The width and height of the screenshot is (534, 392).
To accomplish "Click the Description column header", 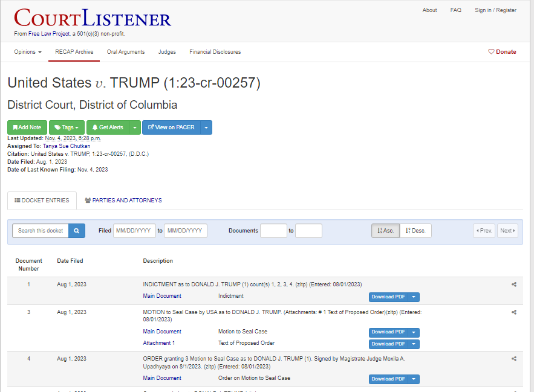I will click(158, 261).
